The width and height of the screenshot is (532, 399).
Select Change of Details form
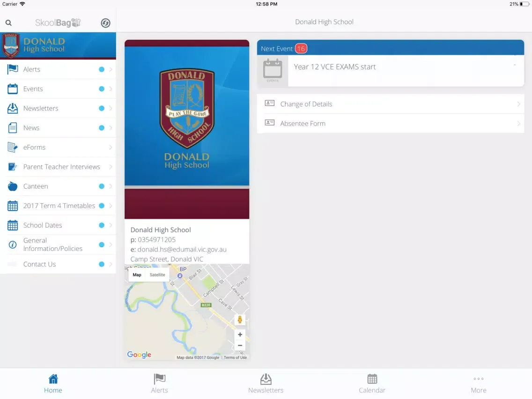391,104
